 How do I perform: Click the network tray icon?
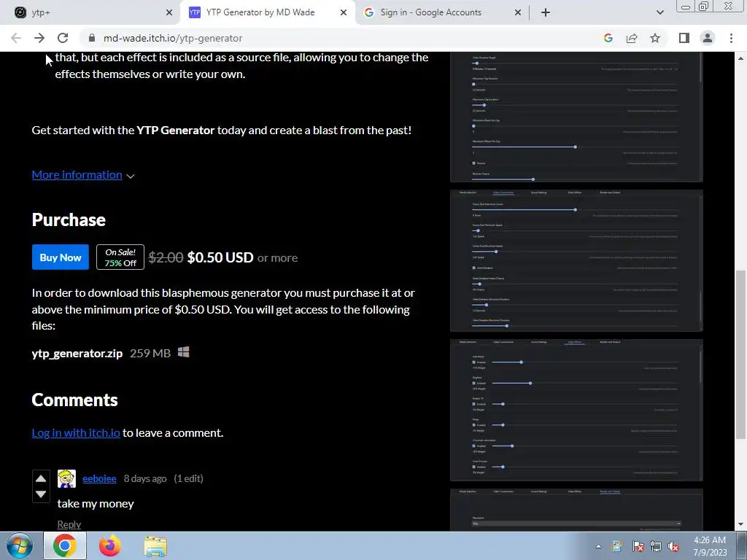(656, 547)
